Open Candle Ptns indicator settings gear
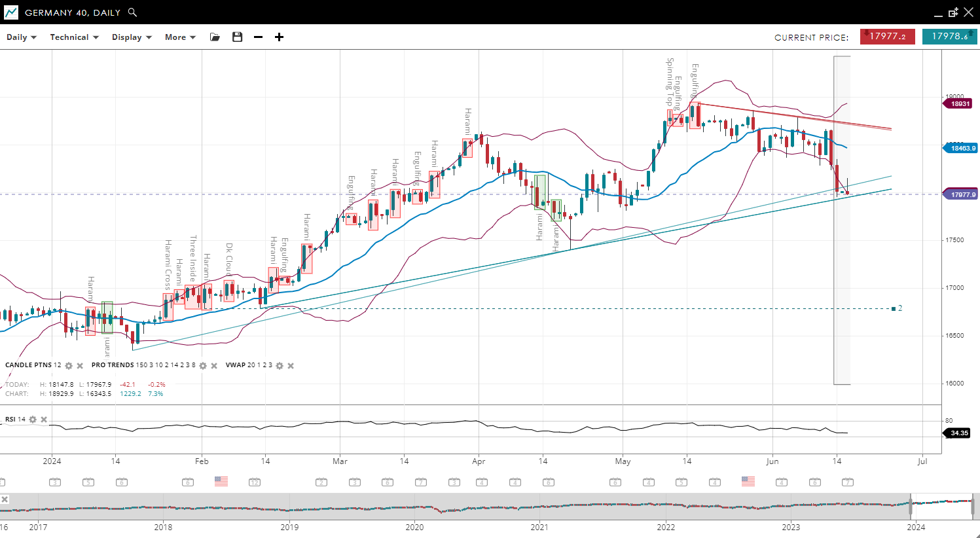This screenshot has width=980, height=538. 69,366
